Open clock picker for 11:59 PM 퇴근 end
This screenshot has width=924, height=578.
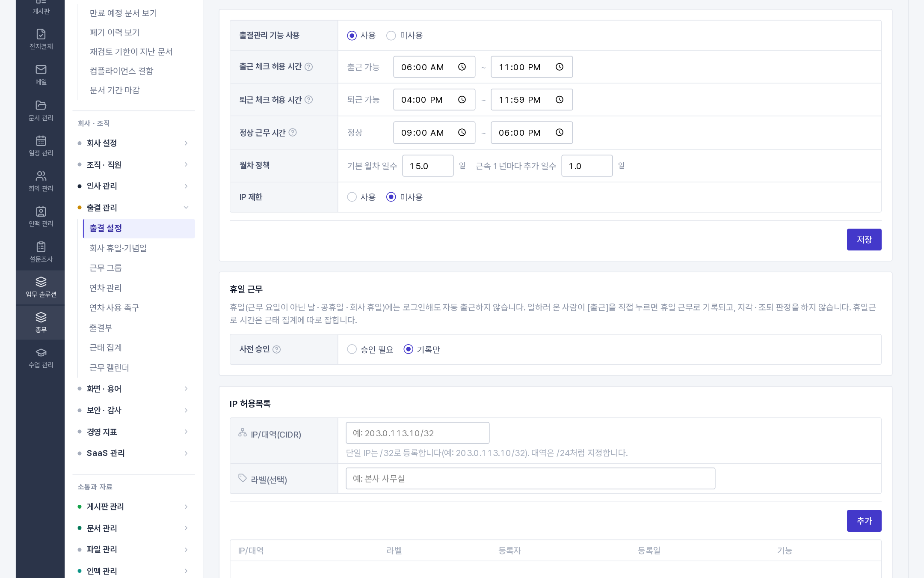(560, 100)
